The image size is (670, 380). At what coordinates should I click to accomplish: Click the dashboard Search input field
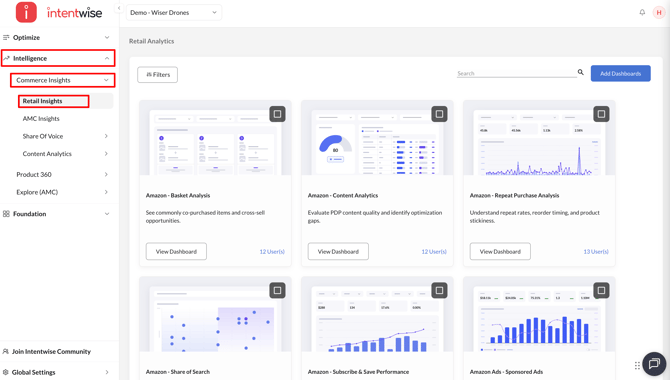tap(517, 73)
